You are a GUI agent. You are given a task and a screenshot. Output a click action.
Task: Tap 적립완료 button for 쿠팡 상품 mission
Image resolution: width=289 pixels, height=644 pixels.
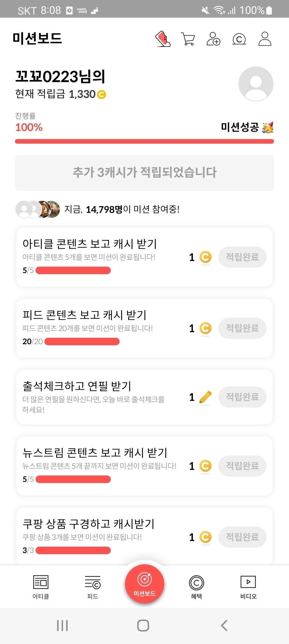(x=242, y=537)
